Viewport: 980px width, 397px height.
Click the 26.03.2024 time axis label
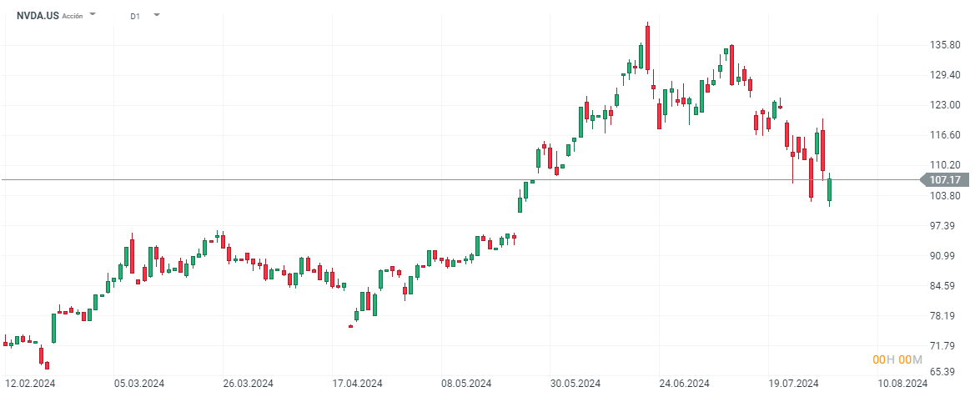248,384
